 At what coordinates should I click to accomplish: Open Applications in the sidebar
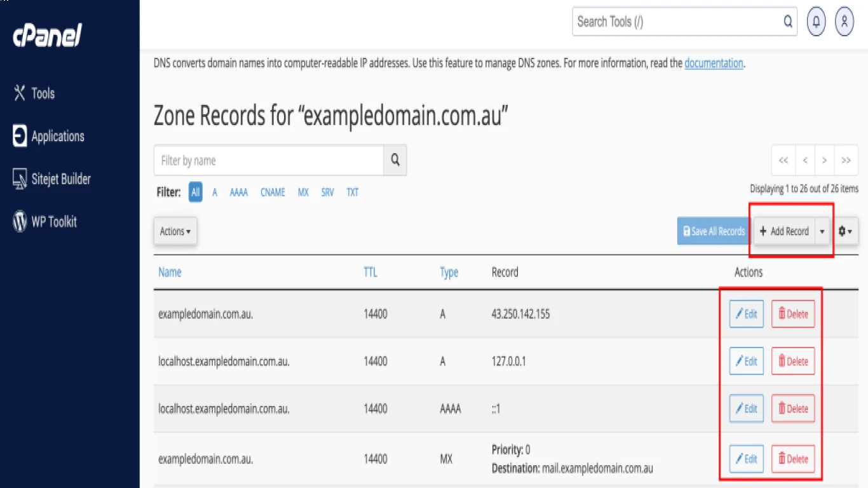click(x=49, y=136)
